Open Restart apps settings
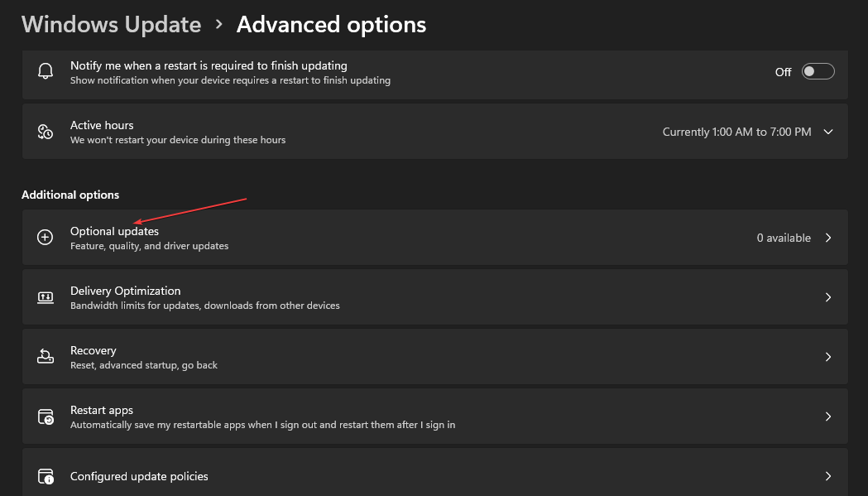This screenshot has width=868, height=496. coord(827,416)
